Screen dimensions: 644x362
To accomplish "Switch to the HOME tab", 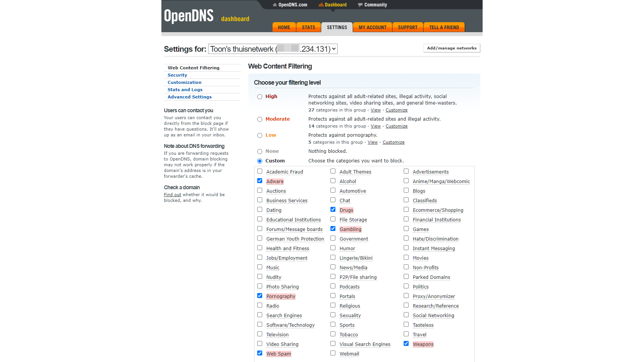I will [284, 27].
